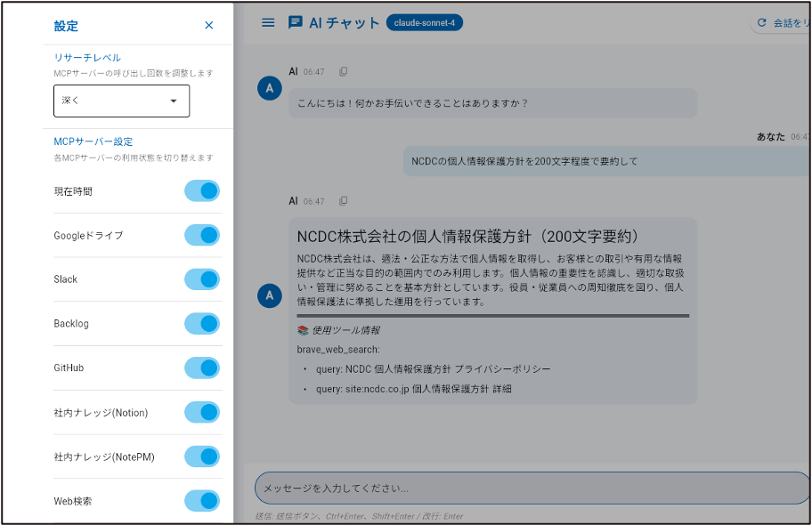Click the AI avatar beside summary response

coord(270,296)
